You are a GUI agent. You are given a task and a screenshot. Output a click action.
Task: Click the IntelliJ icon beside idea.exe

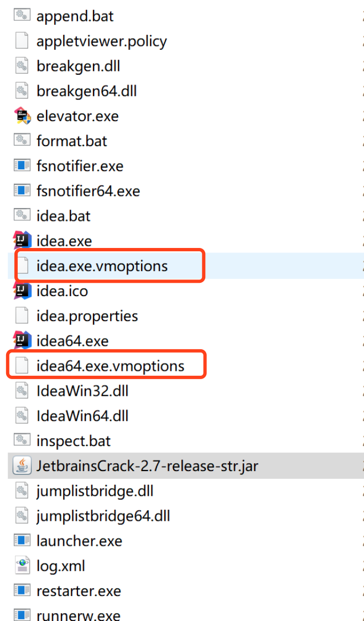(22, 241)
